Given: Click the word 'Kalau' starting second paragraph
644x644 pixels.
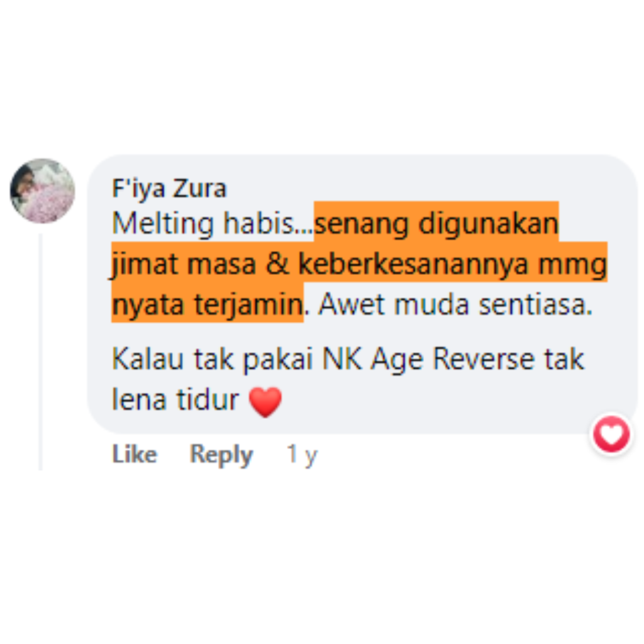Looking at the screenshot, I should click(x=148, y=359).
